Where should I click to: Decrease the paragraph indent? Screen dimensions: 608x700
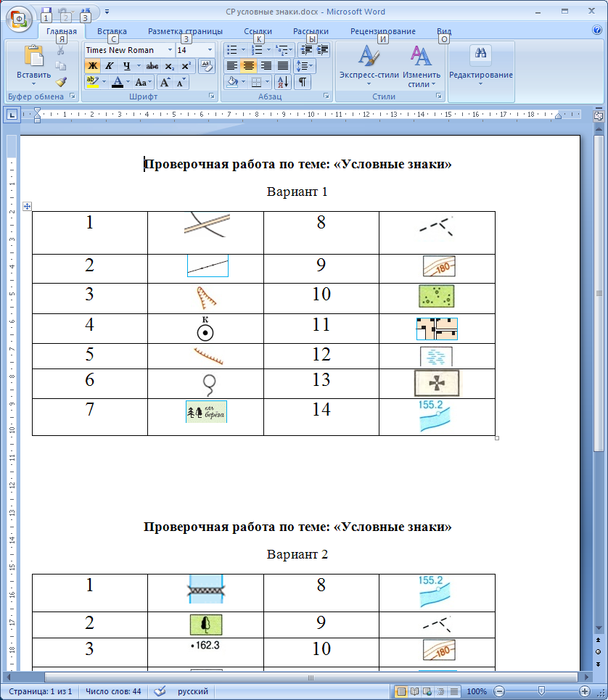[x=307, y=49]
